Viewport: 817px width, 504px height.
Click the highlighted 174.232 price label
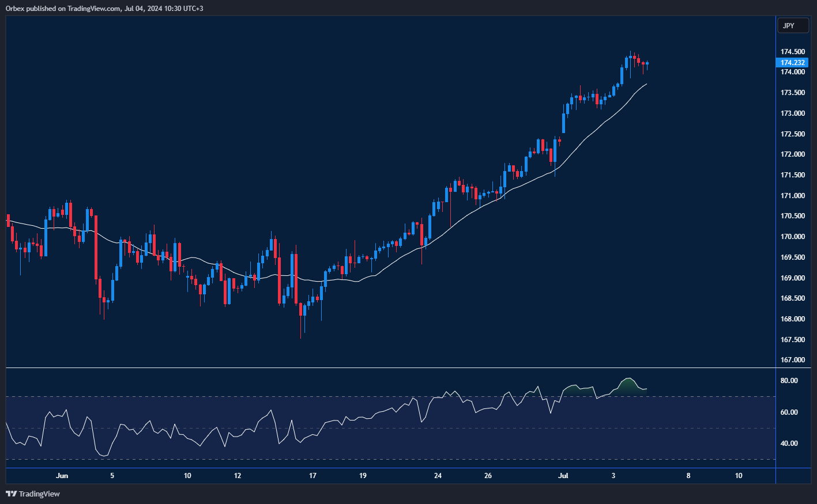pos(793,63)
